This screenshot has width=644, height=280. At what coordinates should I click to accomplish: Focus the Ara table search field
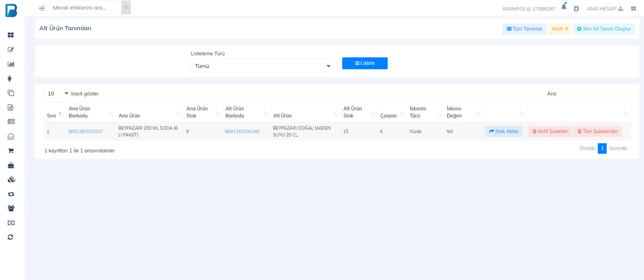594,93
